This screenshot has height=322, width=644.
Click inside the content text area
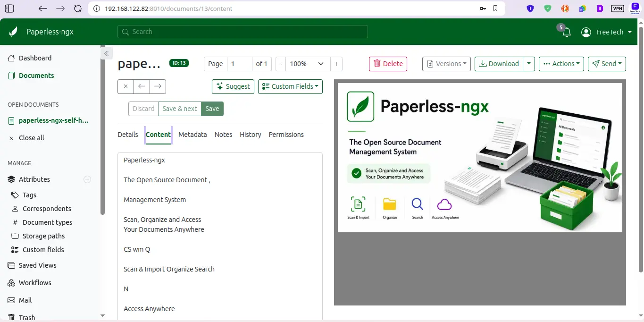pos(220,236)
